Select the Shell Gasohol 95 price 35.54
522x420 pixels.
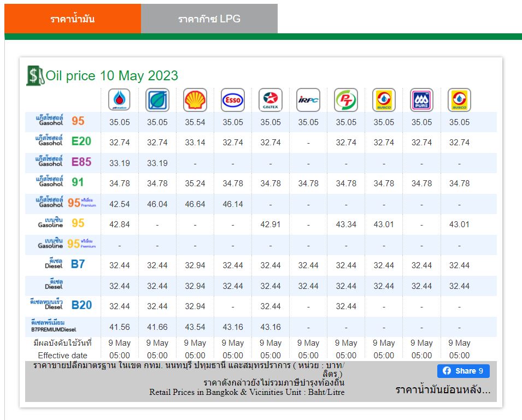[x=195, y=122]
